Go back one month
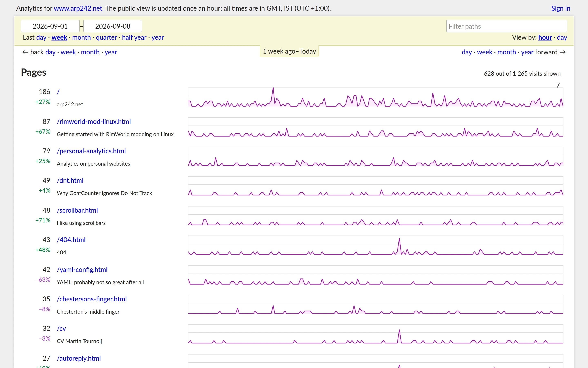Image resolution: width=588 pixels, height=368 pixels. [x=90, y=52]
